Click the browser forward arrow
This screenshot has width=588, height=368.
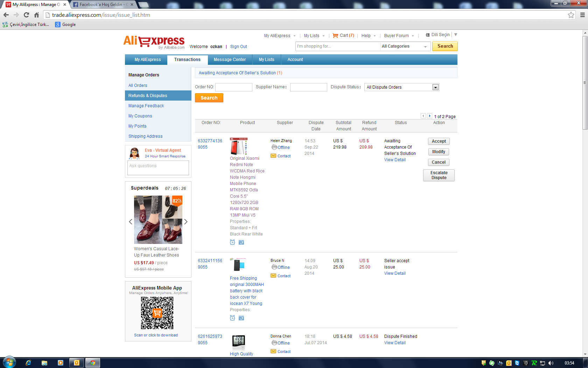pos(16,15)
